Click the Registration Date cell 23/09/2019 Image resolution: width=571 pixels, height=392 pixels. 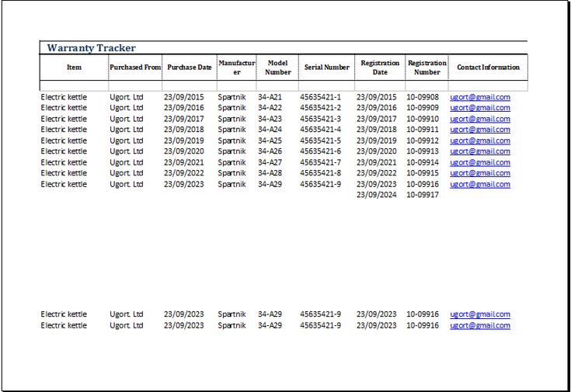376,140
